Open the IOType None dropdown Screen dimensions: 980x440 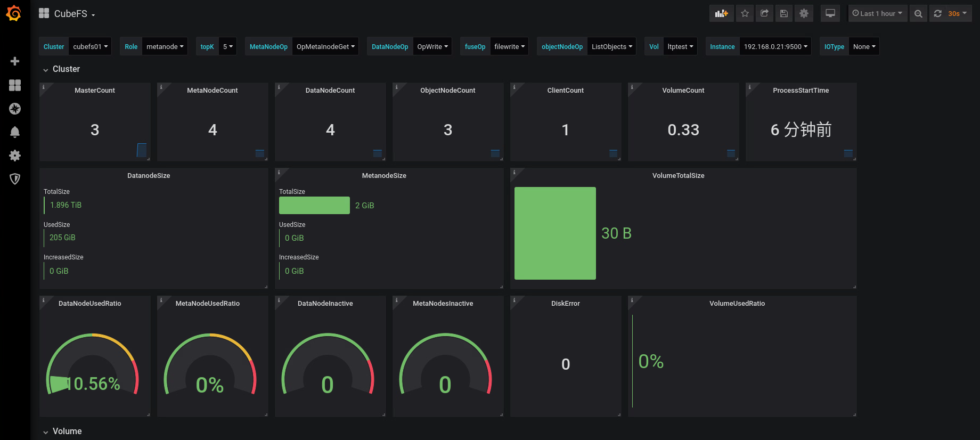(x=864, y=46)
